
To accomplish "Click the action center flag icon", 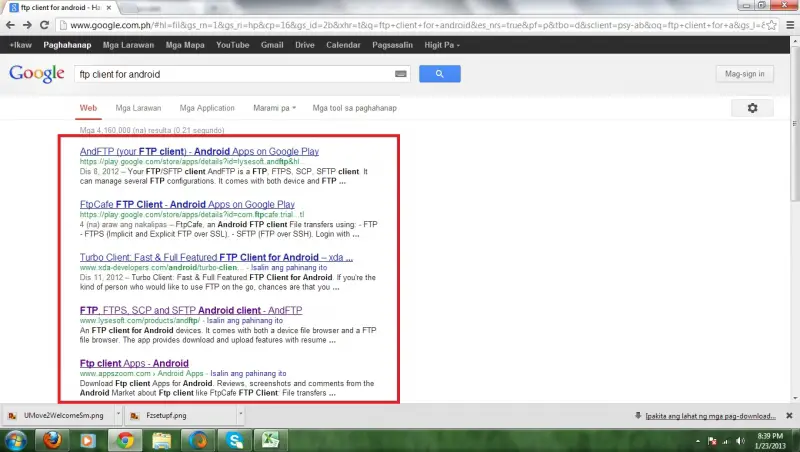I will pos(712,441).
